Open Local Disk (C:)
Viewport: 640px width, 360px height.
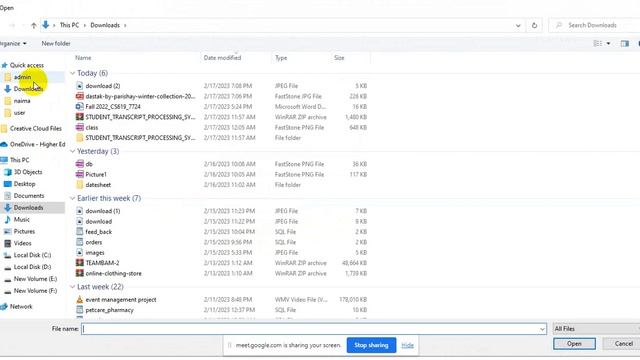(x=32, y=255)
